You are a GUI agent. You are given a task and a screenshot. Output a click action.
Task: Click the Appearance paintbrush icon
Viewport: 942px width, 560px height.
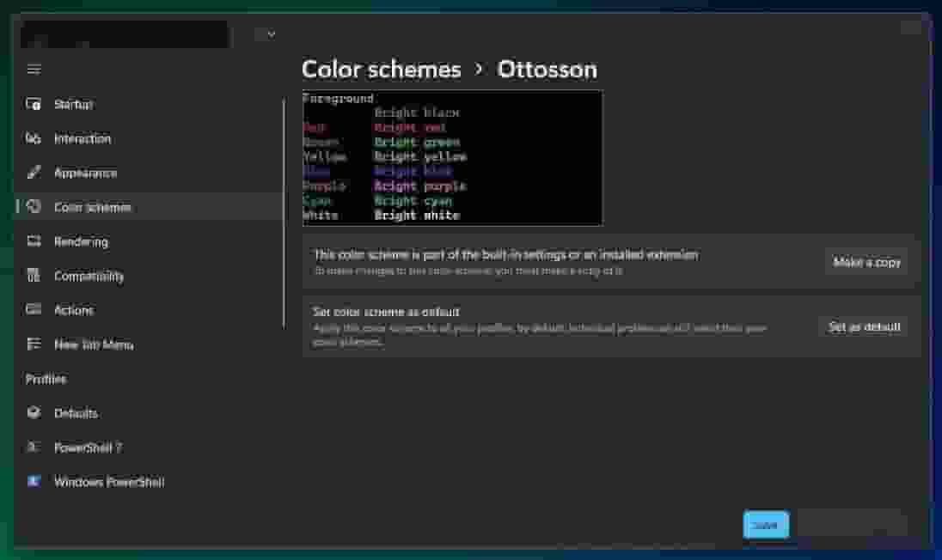click(33, 173)
